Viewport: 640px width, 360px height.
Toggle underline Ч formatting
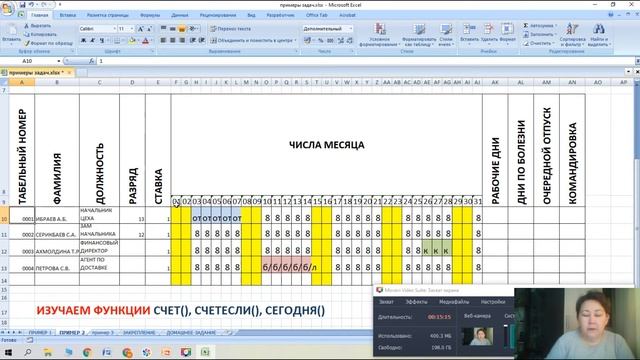[102, 40]
